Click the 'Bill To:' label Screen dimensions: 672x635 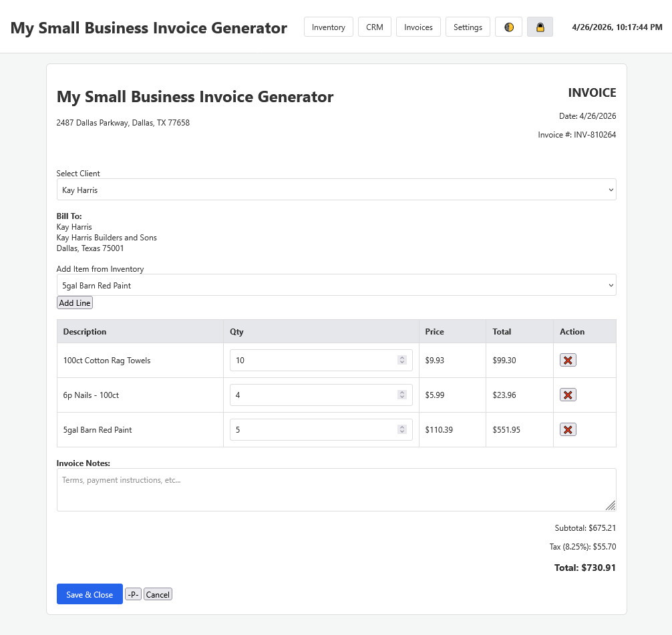(x=69, y=216)
